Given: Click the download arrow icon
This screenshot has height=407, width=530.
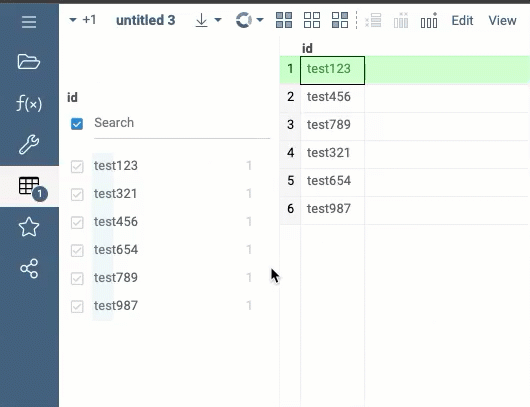Looking at the screenshot, I should [x=201, y=20].
